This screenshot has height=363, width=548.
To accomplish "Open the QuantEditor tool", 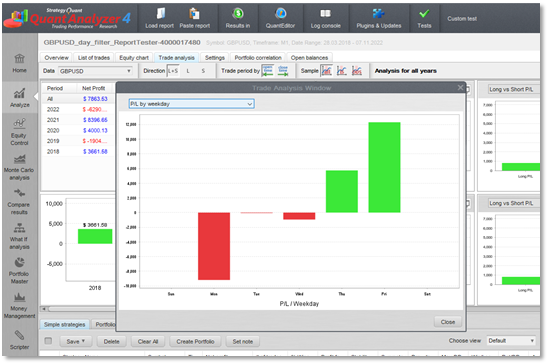I will tap(280, 18).
